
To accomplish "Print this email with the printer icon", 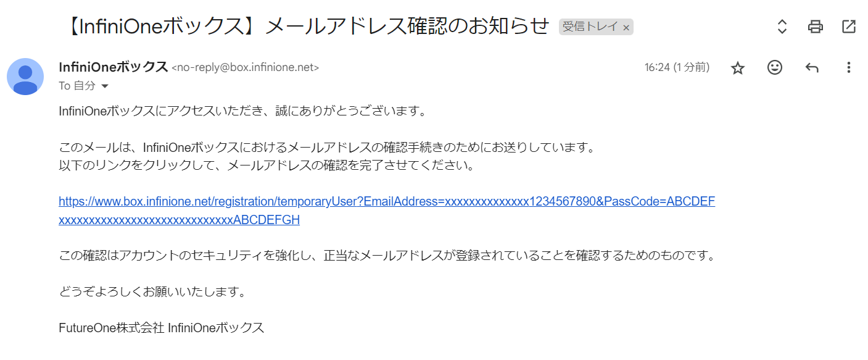I will click(816, 27).
